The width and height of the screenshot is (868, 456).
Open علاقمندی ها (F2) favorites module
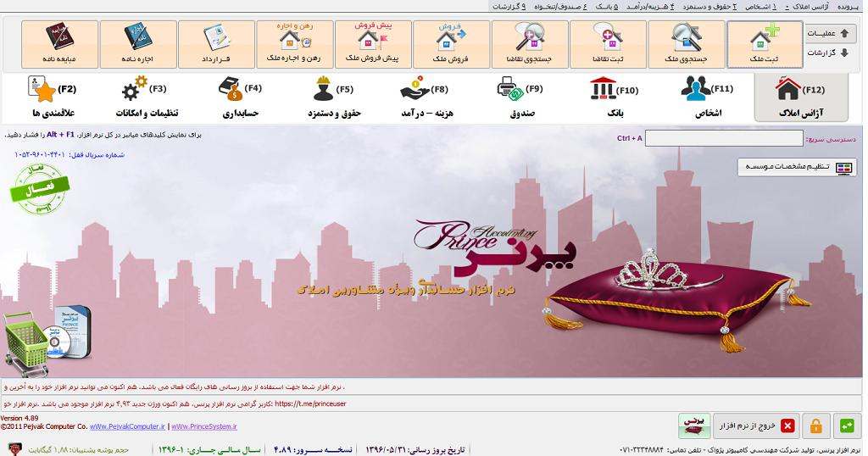pyautogui.click(x=53, y=98)
